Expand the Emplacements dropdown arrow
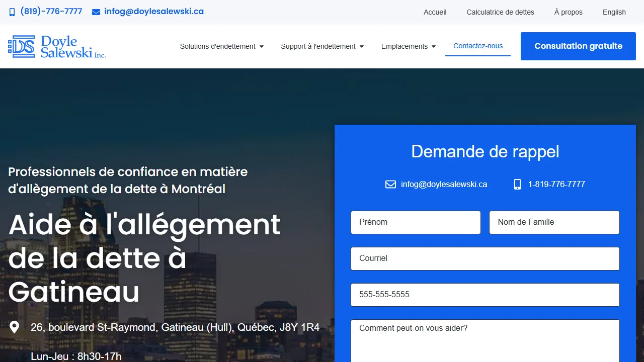The height and width of the screenshot is (362, 644). [x=434, y=46]
